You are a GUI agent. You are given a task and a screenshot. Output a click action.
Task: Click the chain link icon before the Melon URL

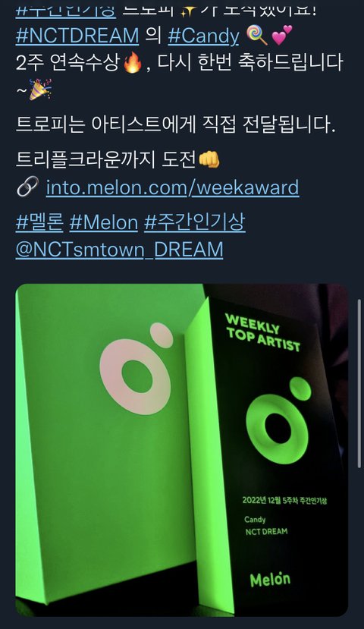click(27, 187)
